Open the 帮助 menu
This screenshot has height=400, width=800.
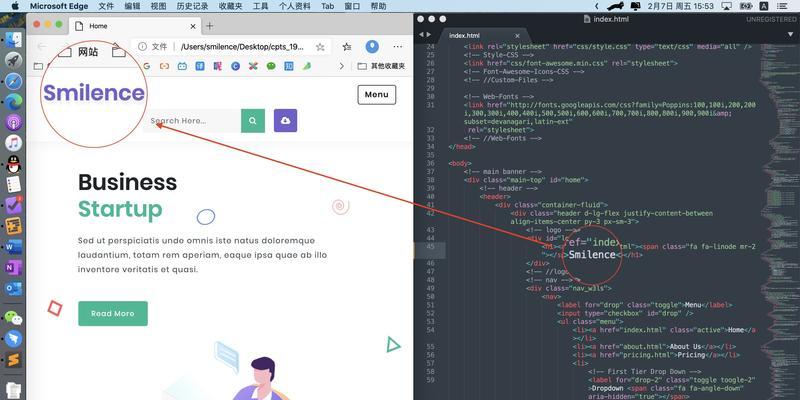(379, 6)
